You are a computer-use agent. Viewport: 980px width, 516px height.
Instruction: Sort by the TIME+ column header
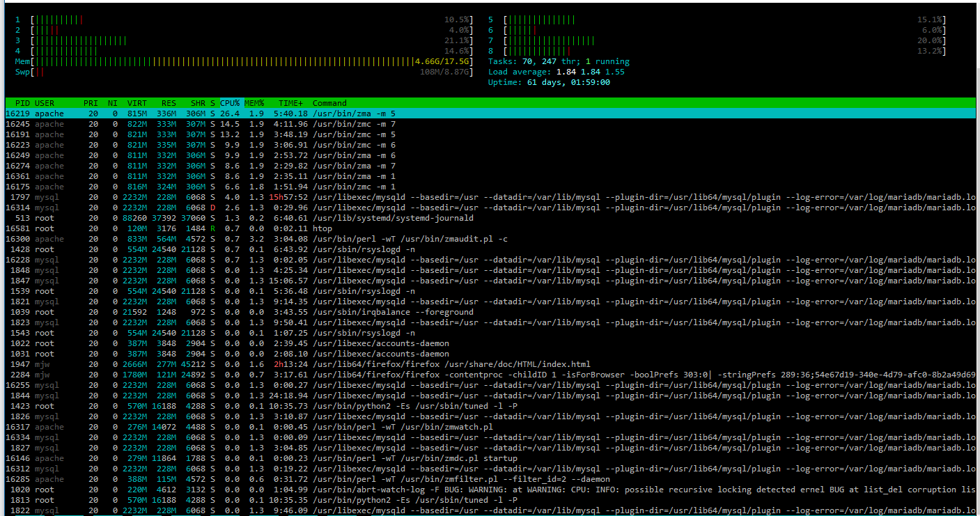click(291, 103)
